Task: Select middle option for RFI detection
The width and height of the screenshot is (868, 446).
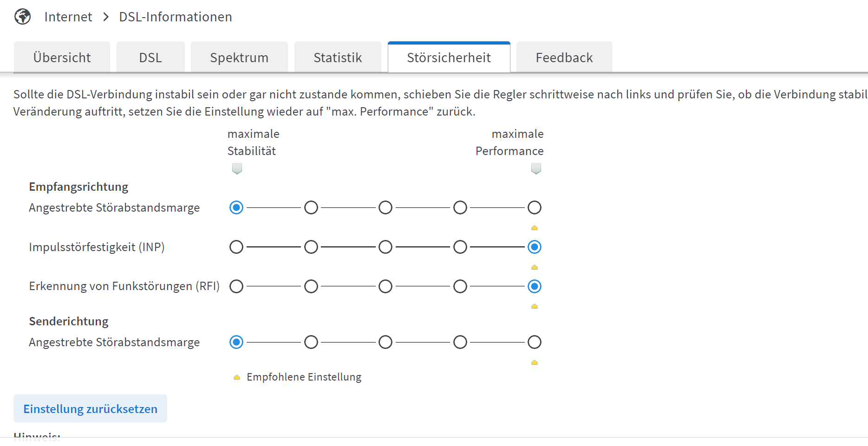Action: [385, 286]
